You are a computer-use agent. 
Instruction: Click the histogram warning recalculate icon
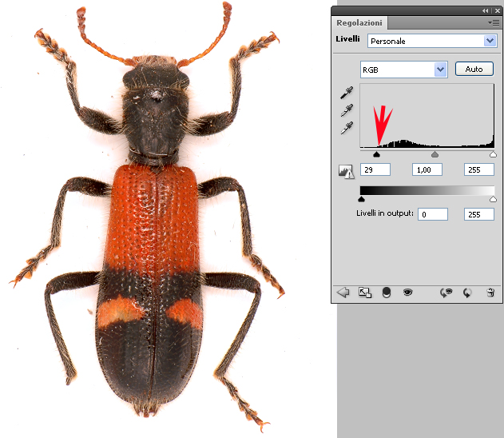point(347,169)
